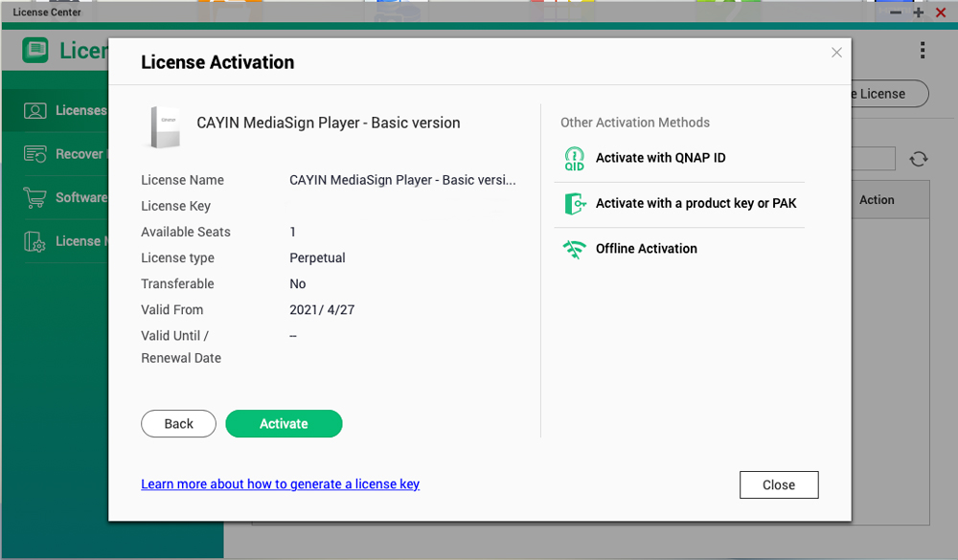Screen dimensions: 958x560
Task: Click the License Center app logo
Action: click(x=35, y=50)
